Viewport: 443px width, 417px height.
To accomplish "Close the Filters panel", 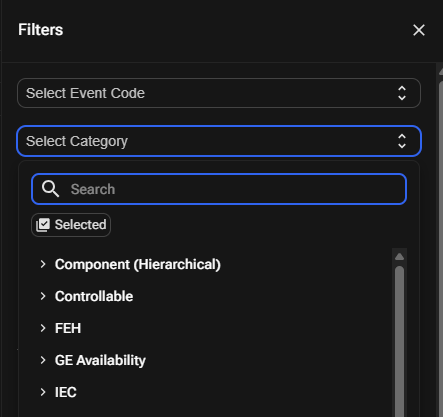I will tap(419, 30).
